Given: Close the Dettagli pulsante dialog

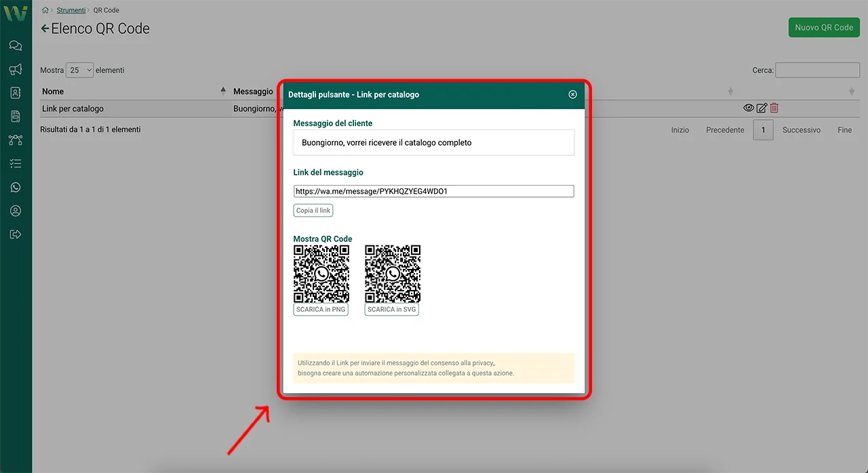Looking at the screenshot, I should click(572, 95).
